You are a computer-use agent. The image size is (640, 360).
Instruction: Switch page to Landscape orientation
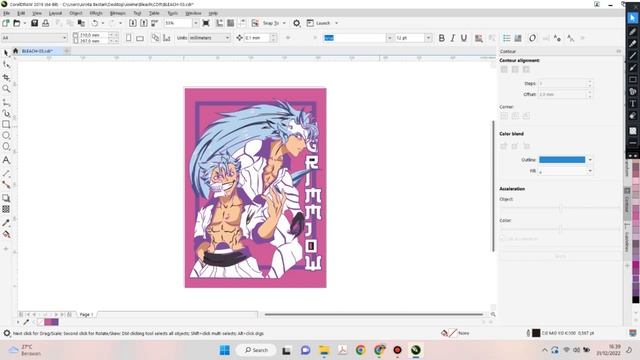click(140, 38)
